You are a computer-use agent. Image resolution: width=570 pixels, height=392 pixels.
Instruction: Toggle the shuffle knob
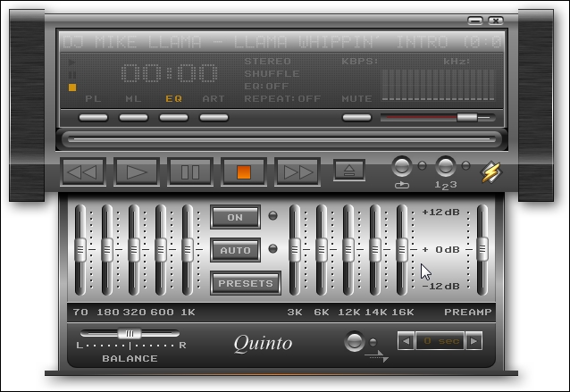point(402,167)
